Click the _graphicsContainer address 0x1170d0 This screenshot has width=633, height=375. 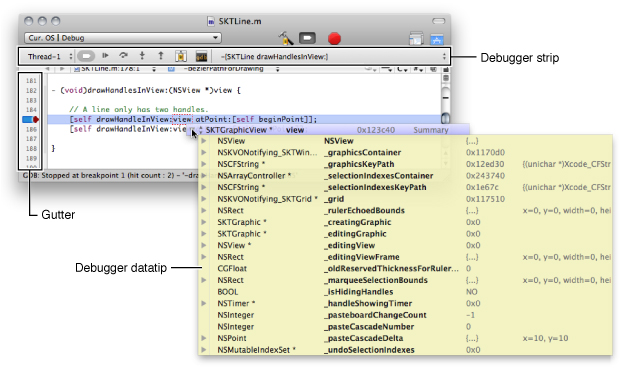click(485, 153)
